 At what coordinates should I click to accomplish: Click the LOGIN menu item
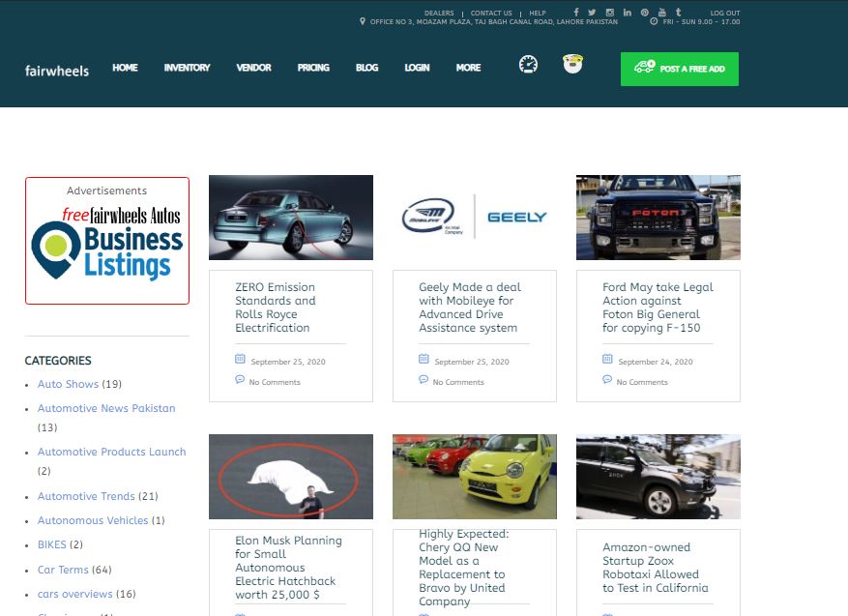click(x=417, y=68)
